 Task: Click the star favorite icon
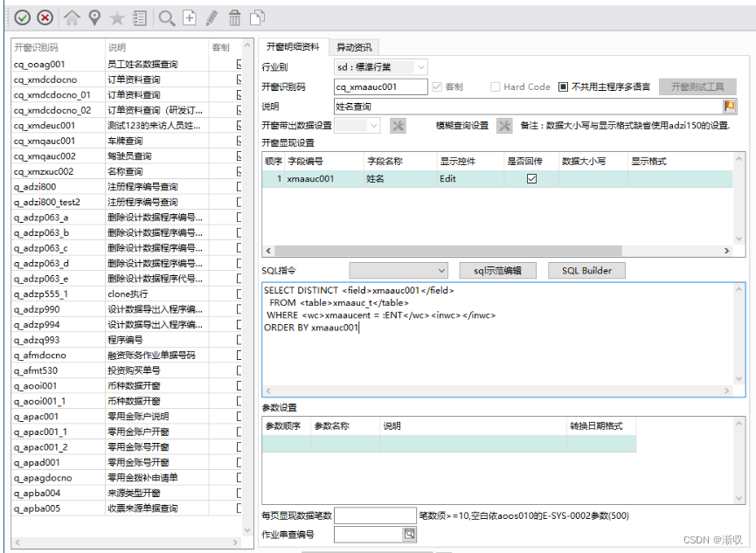(x=117, y=17)
